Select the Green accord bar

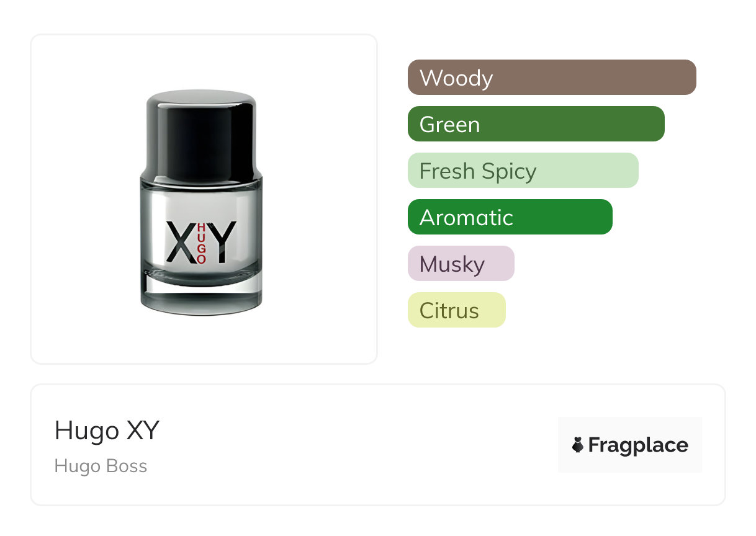pyautogui.click(x=536, y=124)
